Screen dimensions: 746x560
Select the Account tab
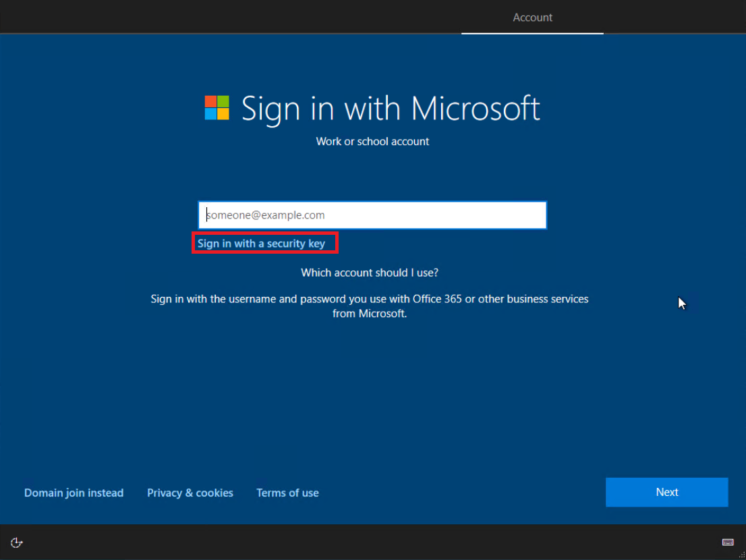click(532, 18)
